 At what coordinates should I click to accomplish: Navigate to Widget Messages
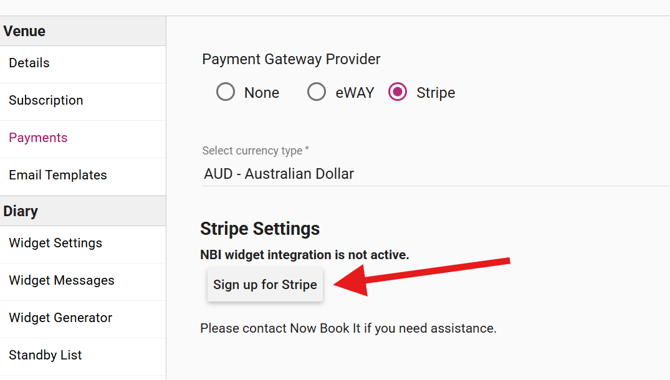point(83,280)
